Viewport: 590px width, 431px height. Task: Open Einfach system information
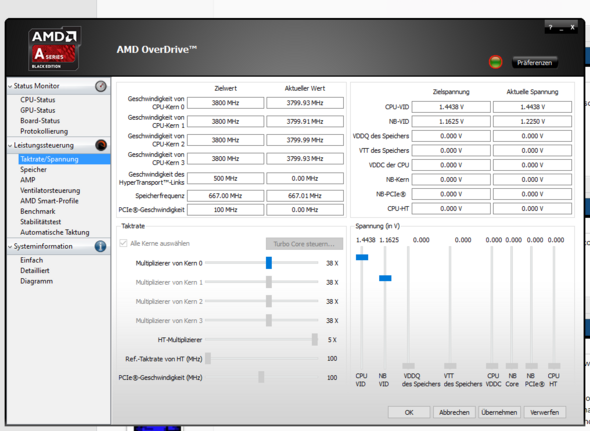(32, 260)
